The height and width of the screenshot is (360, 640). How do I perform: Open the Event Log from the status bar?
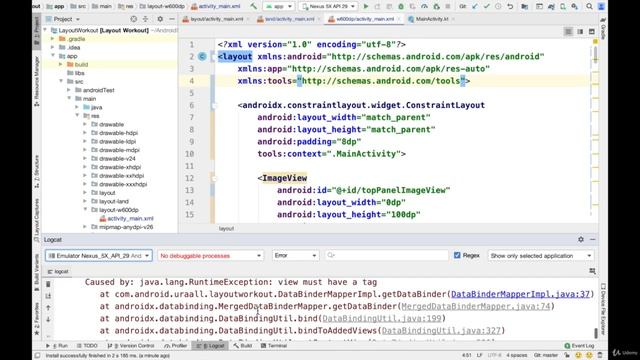pyautogui.click(x=580, y=346)
